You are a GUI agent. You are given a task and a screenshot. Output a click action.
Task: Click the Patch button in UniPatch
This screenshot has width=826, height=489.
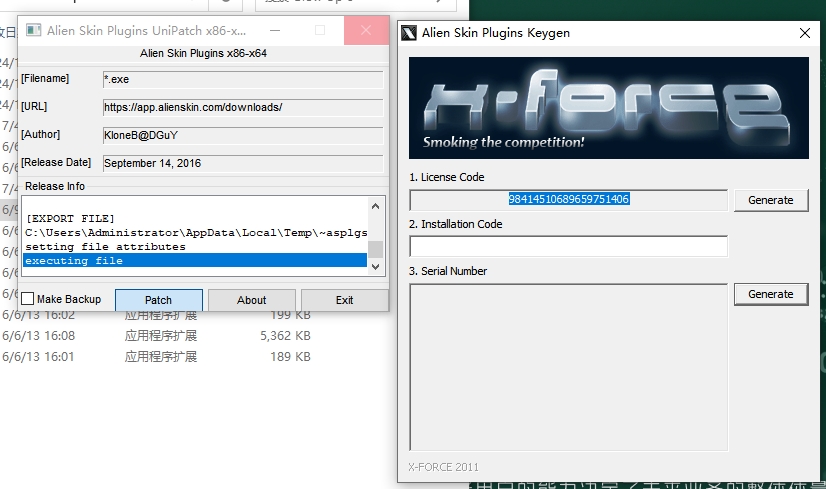pyautogui.click(x=159, y=300)
